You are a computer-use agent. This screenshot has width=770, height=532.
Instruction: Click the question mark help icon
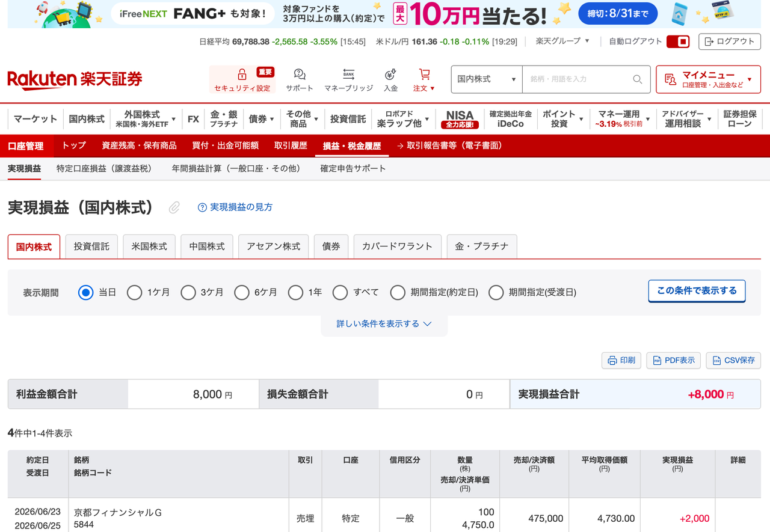point(202,207)
